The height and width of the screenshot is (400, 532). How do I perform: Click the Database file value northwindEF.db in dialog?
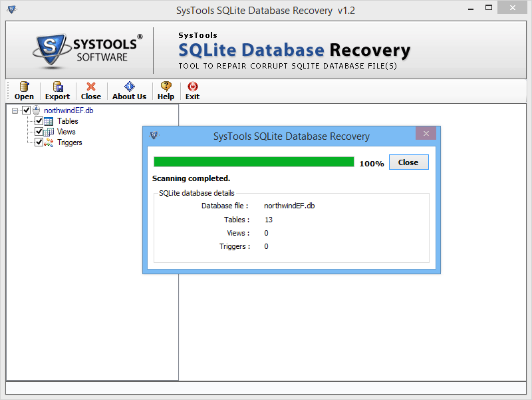(289, 206)
